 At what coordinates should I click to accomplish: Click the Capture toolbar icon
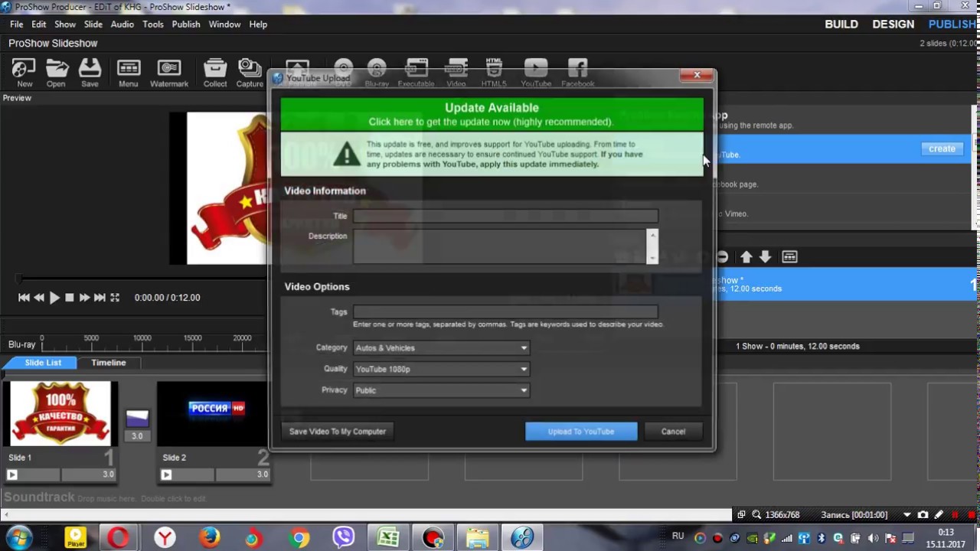tap(250, 73)
